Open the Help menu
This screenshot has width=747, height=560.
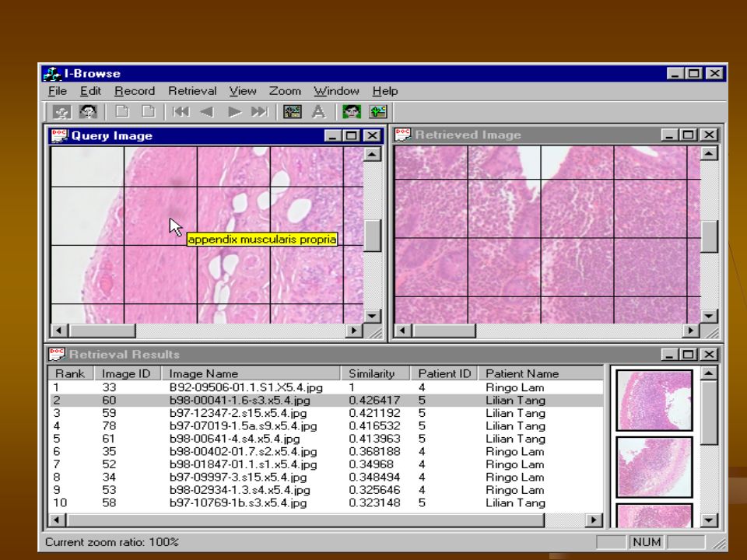[x=385, y=91]
